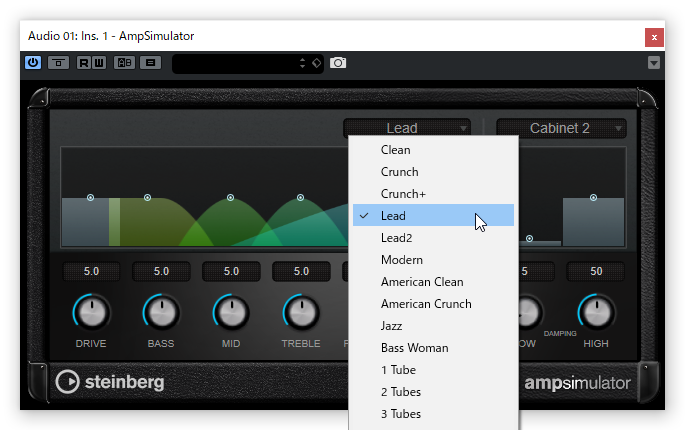Open the plugin functions menu arrow
This screenshot has width=685, height=430.
(x=654, y=63)
